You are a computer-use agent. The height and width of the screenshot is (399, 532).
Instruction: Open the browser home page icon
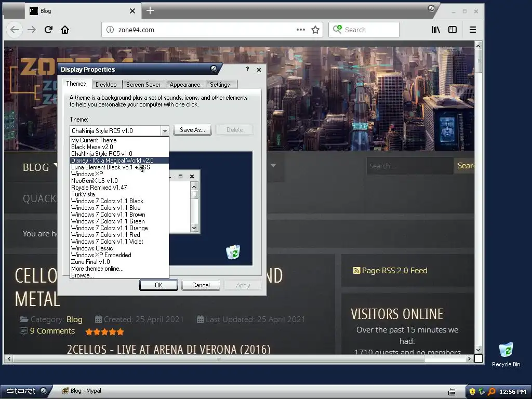click(x=65, y=30)
